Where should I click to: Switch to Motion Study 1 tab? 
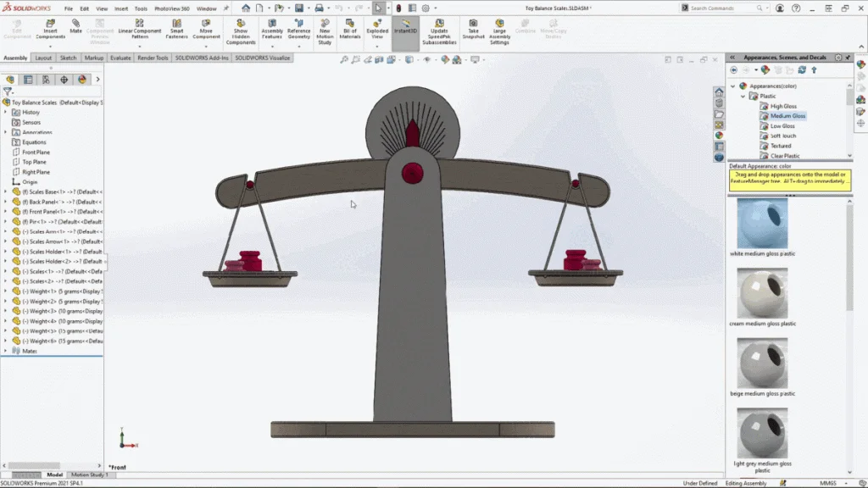(x=88, y=474)
